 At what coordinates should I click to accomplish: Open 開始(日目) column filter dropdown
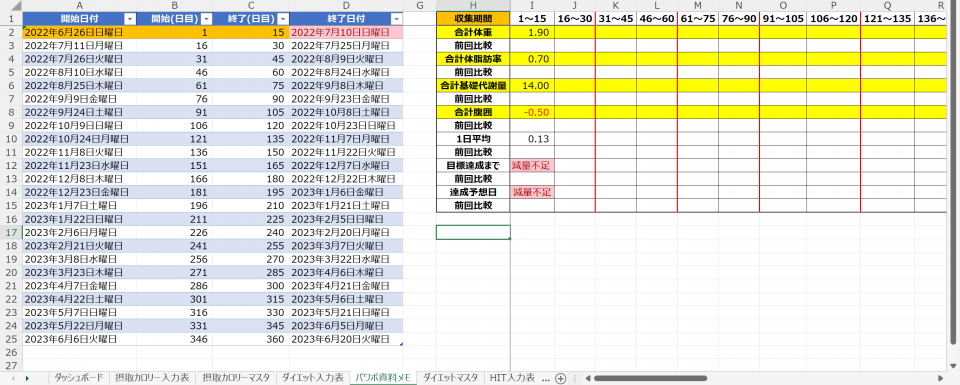[206, 18]
